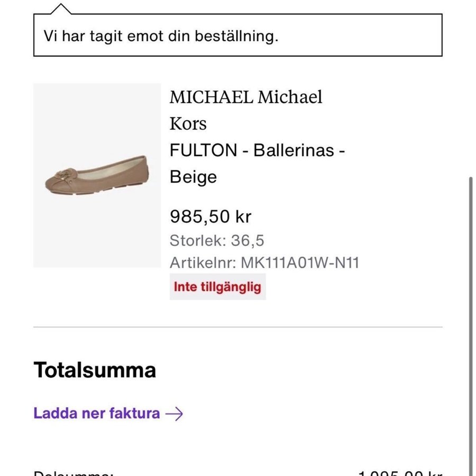Open the Ladda ner faktura link

[97, 413]
